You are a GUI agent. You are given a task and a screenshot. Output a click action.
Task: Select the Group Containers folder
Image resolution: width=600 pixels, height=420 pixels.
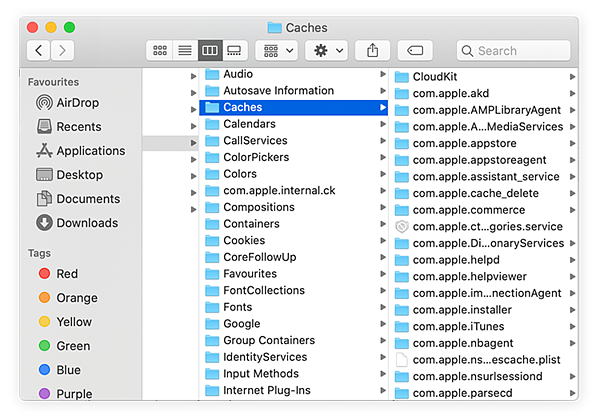293,340
